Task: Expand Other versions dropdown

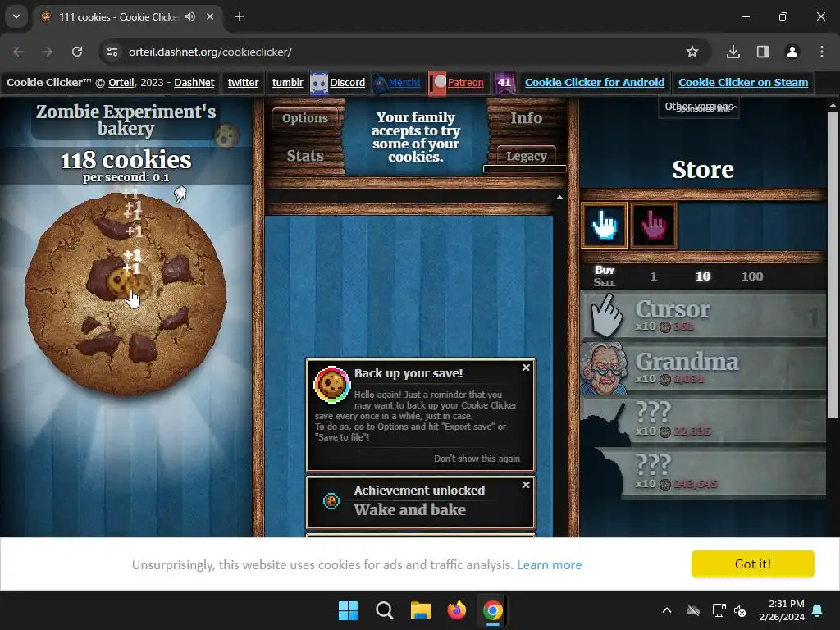Action: [x=699, y=107]
